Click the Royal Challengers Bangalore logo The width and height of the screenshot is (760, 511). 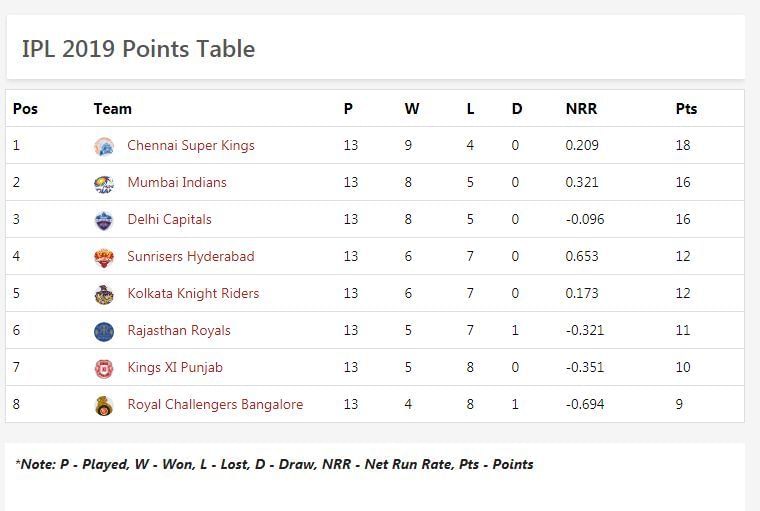[104, 405]
